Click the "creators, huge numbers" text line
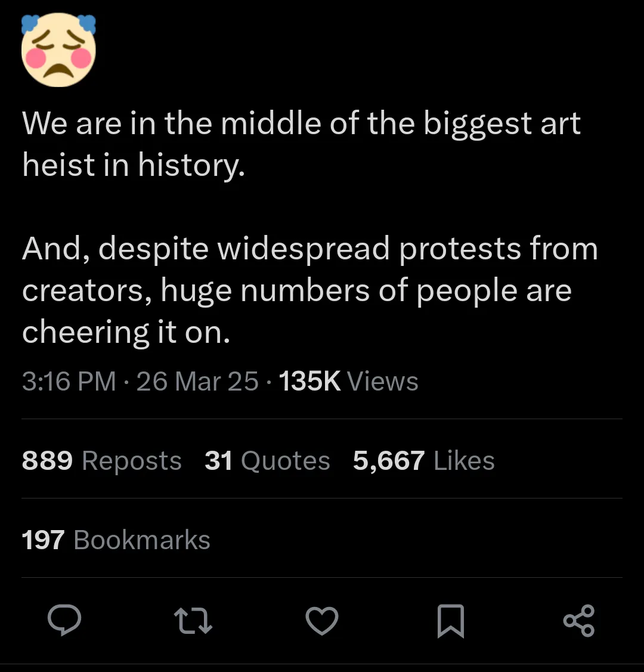Image resolution: width=644 pixels, height=672 pixels. click(296, 290)
